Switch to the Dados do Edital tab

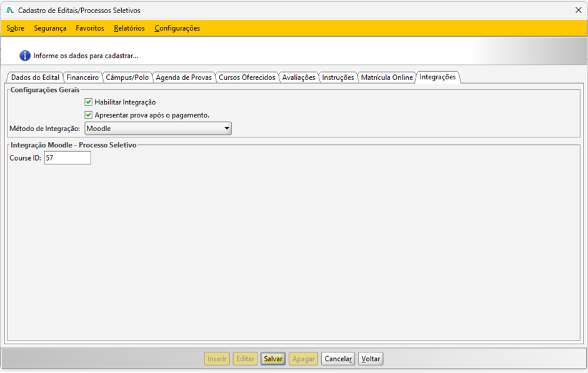click(x=35, y=77)
